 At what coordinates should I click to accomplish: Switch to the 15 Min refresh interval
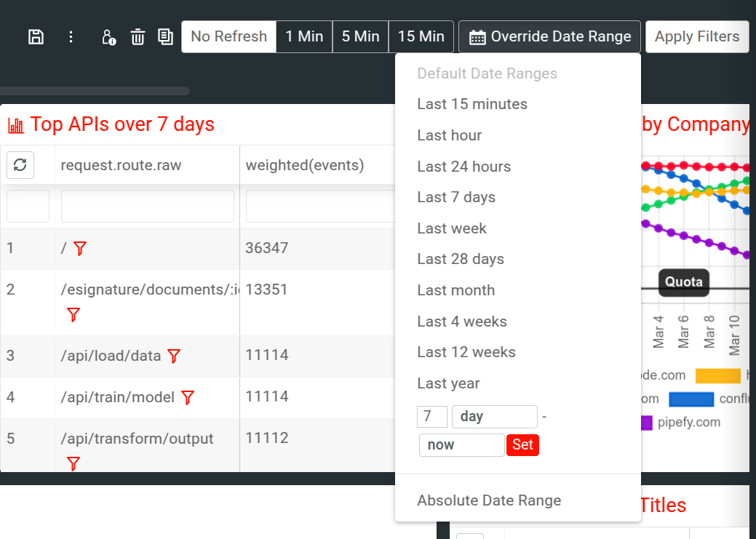[x=421, y=36]
